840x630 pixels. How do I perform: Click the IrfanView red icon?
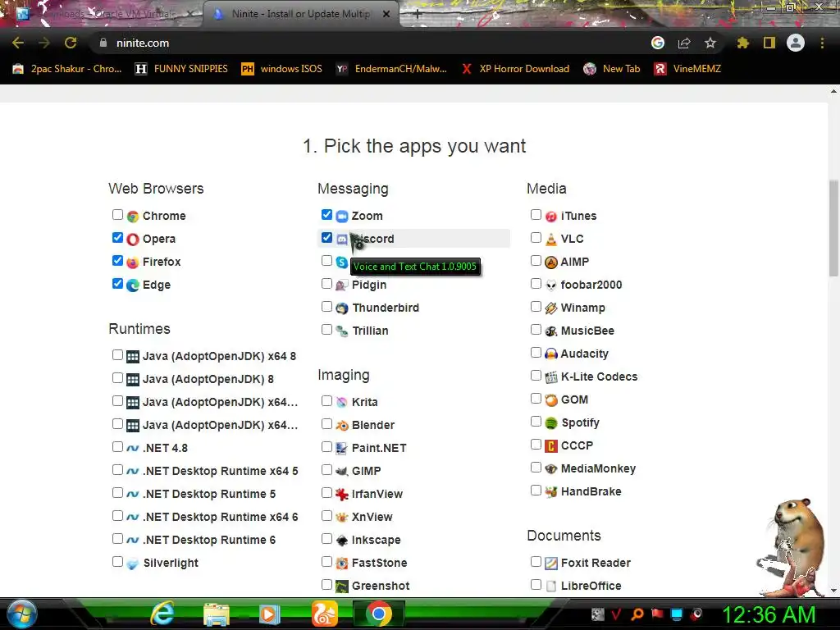pyautogui.click(x=342, y=495)
